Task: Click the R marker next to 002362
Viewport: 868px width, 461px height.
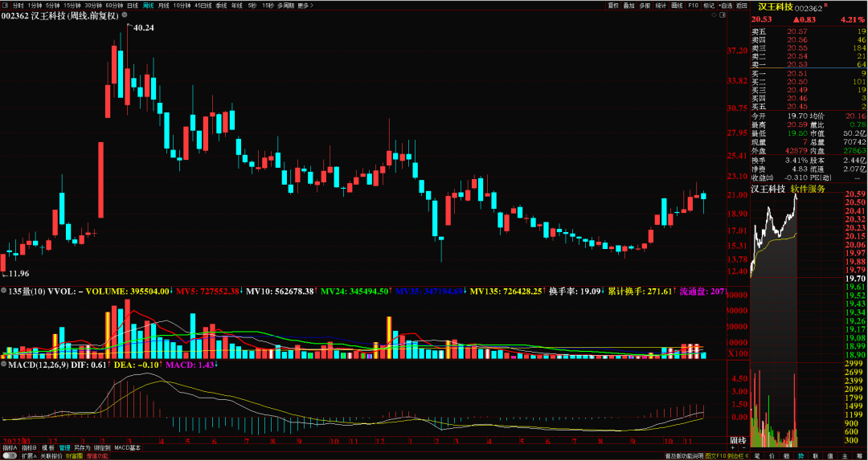Action: pyautogui.click(x=826, y=6)
